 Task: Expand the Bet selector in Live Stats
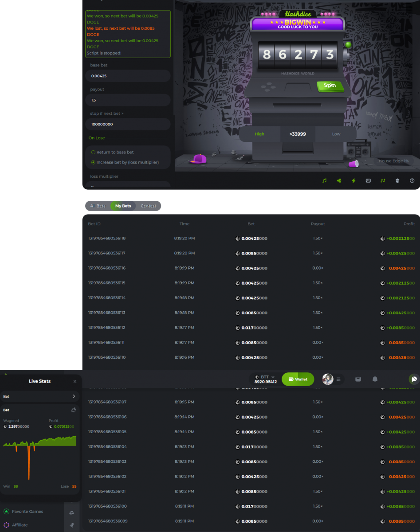pyautogui.click(x=40, y=396)
